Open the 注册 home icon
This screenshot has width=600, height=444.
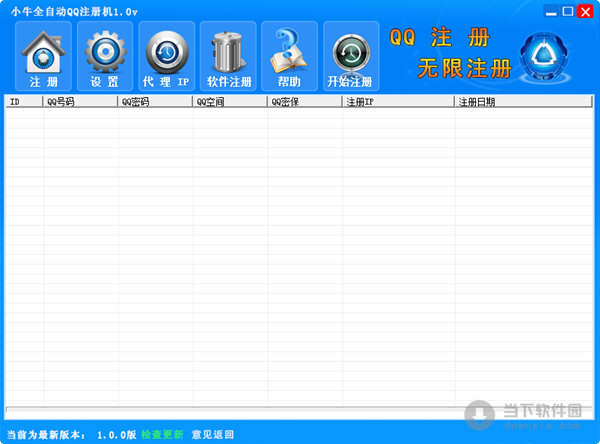tap(43, 56)
